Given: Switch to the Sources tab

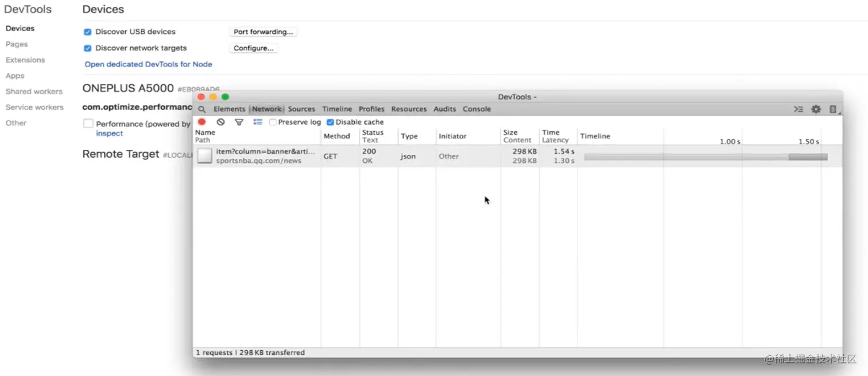Looking at the screenshot, I should [301, 109].
